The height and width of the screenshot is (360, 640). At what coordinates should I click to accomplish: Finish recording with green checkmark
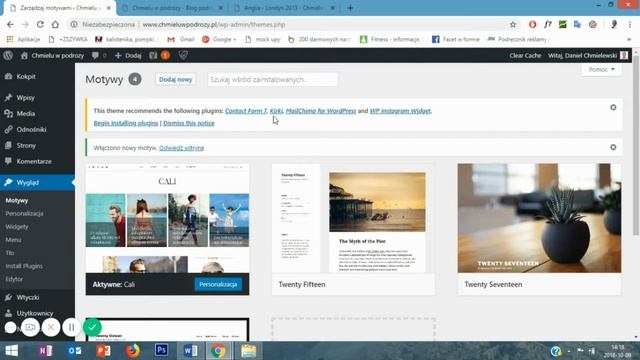(92, 327)
